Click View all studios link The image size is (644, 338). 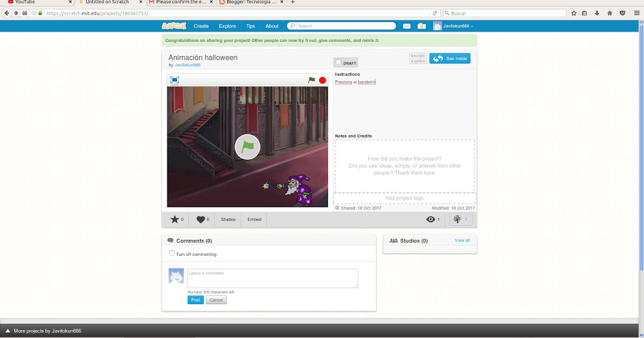[462, 240]
